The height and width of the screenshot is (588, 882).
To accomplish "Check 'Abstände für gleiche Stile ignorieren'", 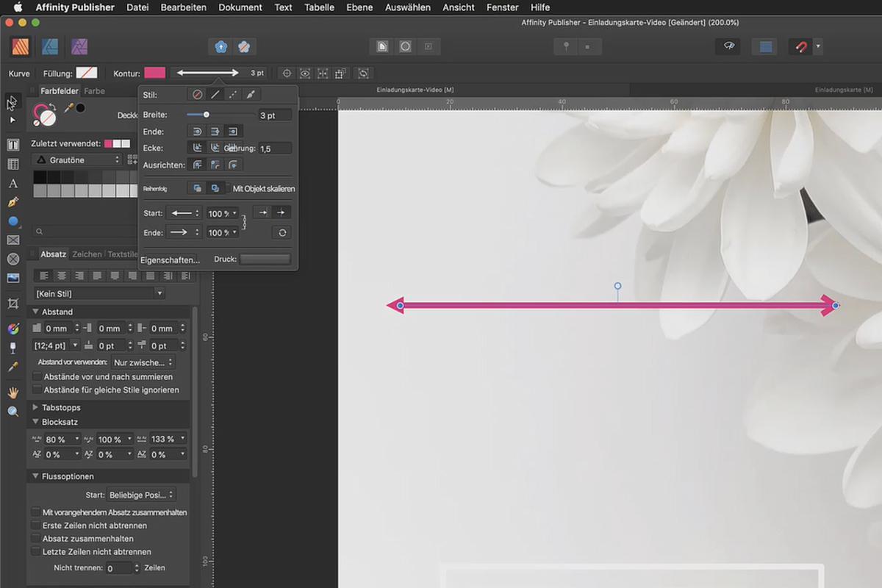I will click(x=37, y=390).
